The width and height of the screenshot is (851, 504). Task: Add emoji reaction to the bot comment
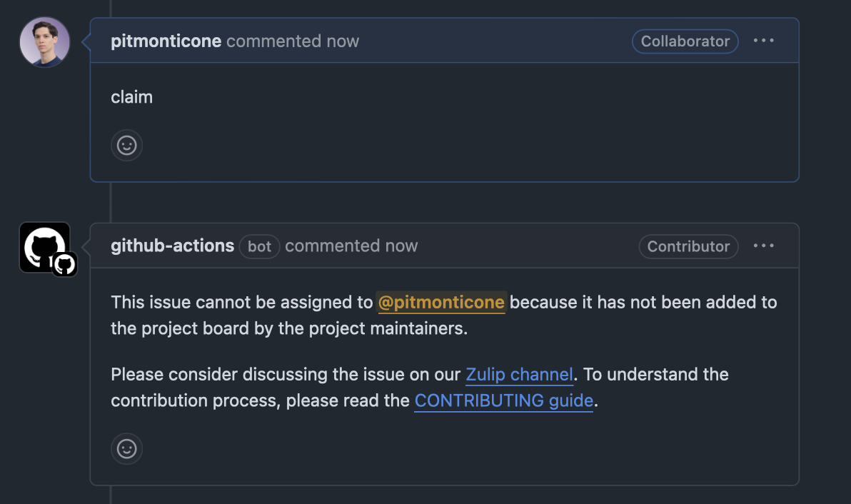point(127,448)
